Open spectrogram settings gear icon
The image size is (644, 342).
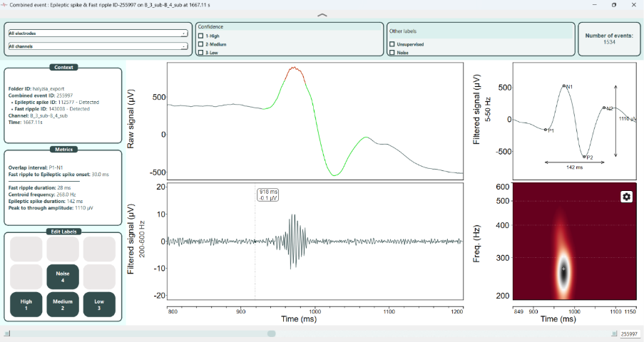[626, 197]
